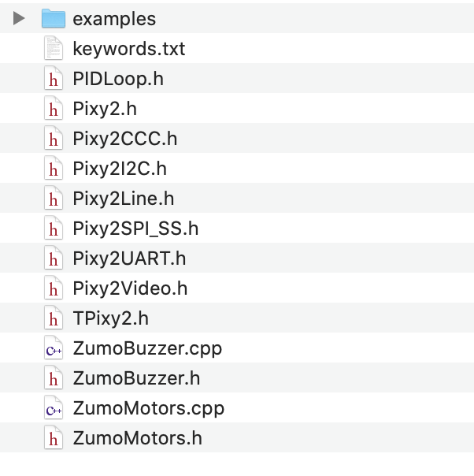
Task: Click on Pixy2SPI_SS.h file name
Action: point(135,229)
